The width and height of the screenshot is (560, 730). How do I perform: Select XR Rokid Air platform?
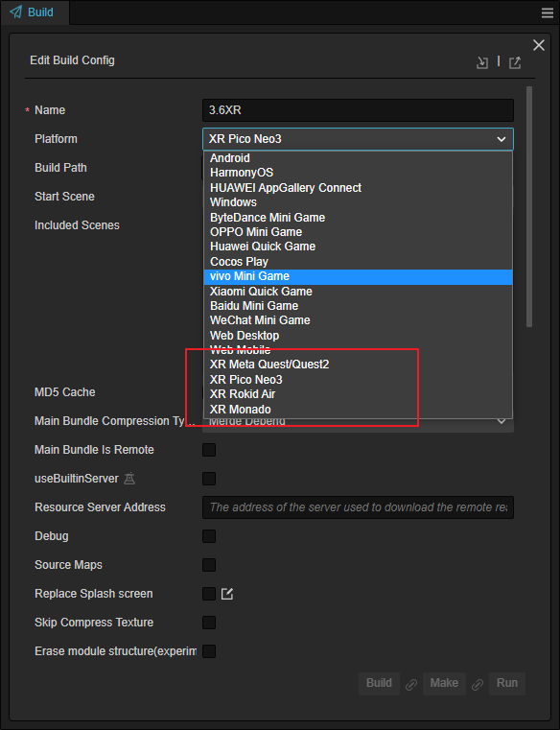358,394
